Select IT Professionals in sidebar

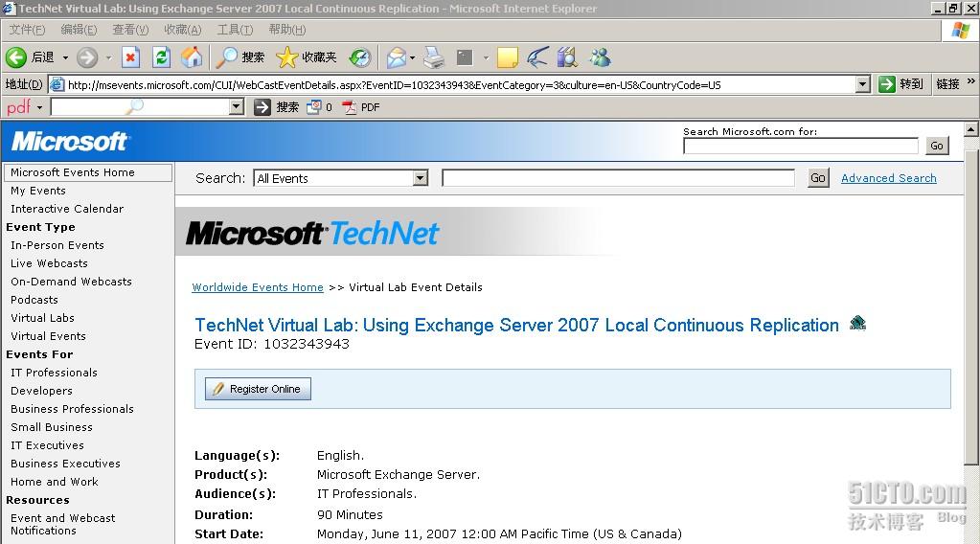coord(54,373)
